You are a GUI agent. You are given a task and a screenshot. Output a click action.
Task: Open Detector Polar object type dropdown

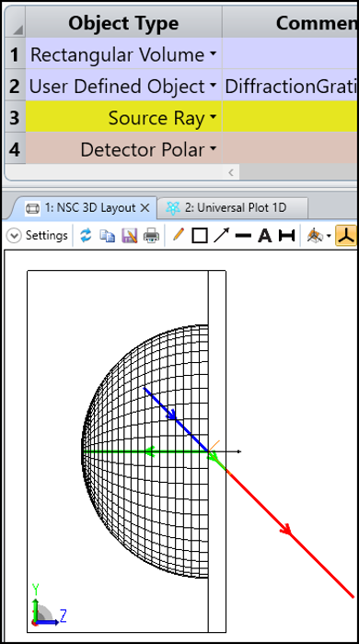(x=213, y=149)
